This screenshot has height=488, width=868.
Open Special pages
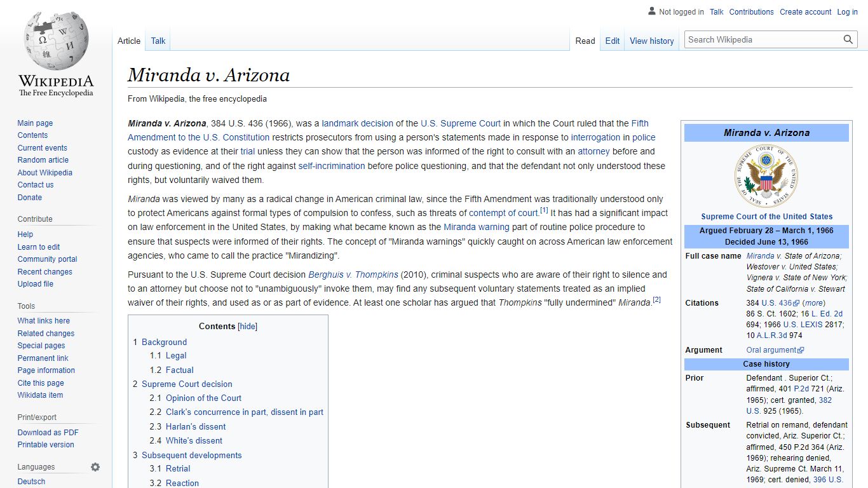click(x=41, y=346)
